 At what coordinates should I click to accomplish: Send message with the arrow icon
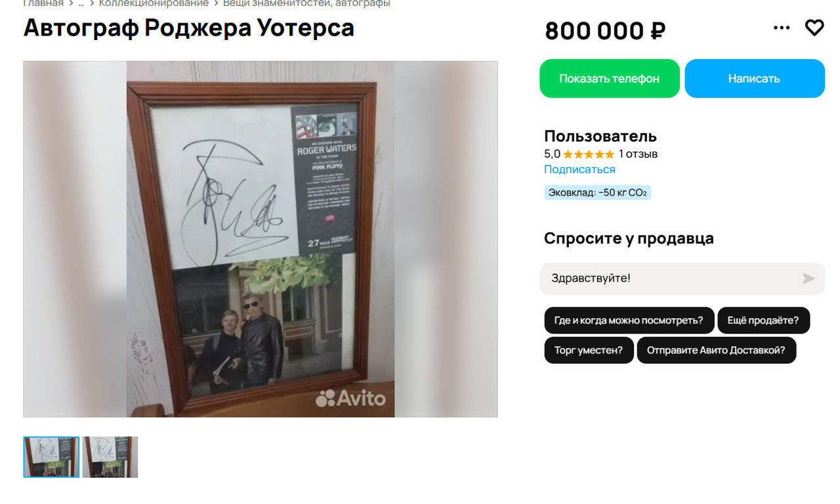[x=808, y=278]
